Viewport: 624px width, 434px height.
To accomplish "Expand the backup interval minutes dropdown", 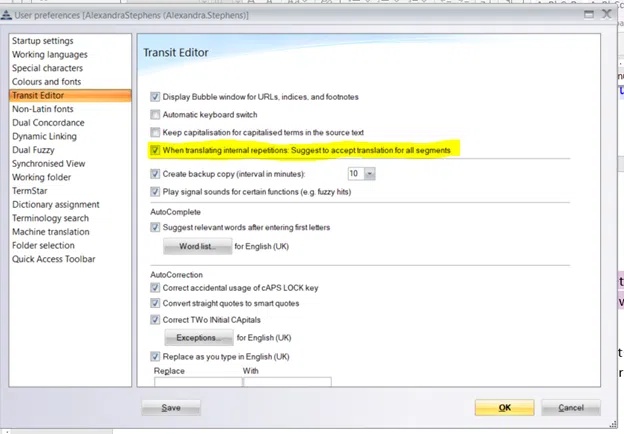I will (370, 174).
